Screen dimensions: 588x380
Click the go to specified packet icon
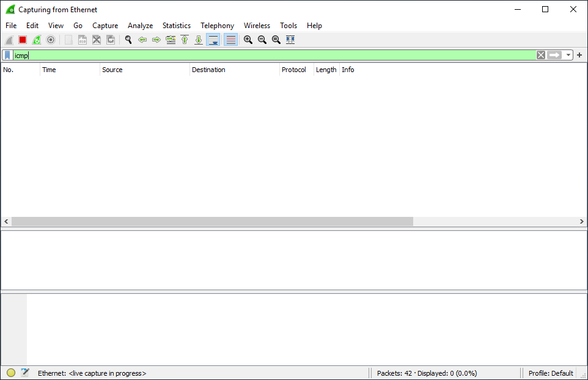(171, 40)
